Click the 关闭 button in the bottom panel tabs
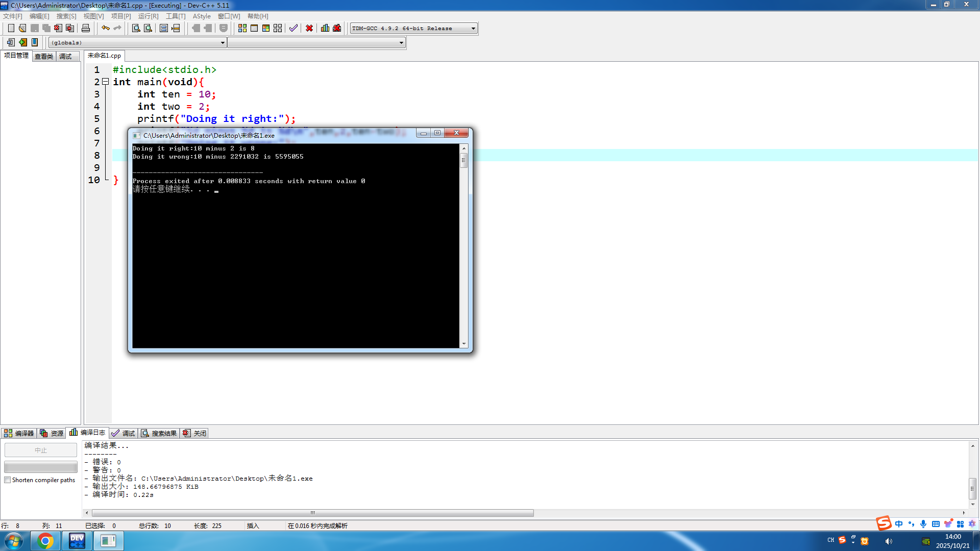 [x=195, y=433]
